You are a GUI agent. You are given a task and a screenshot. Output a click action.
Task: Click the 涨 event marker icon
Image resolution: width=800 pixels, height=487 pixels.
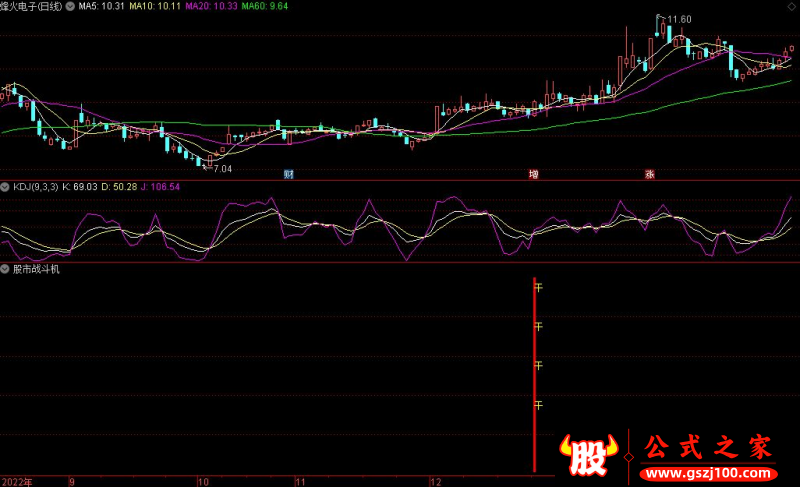649,174
